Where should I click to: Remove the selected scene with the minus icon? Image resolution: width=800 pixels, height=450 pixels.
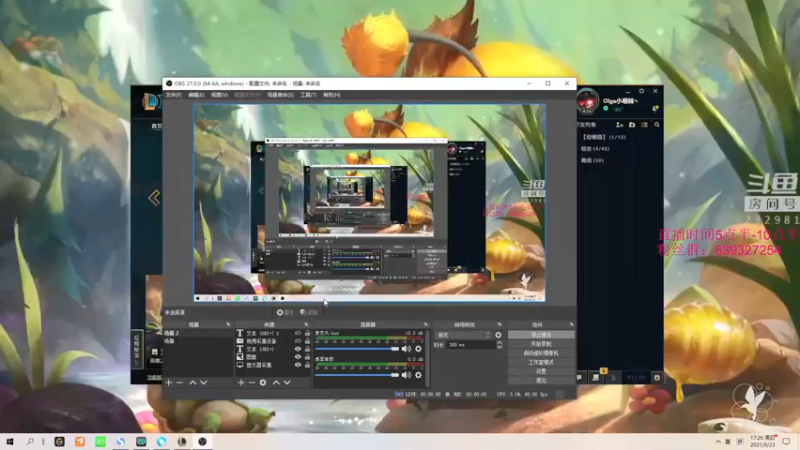[180, 383]
